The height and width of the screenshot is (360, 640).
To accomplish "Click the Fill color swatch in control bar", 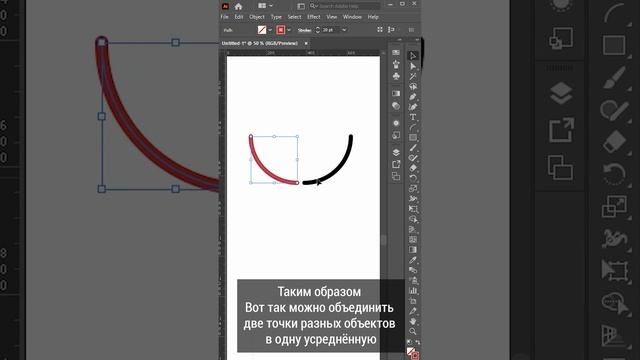I will click(x=262, y=30).
